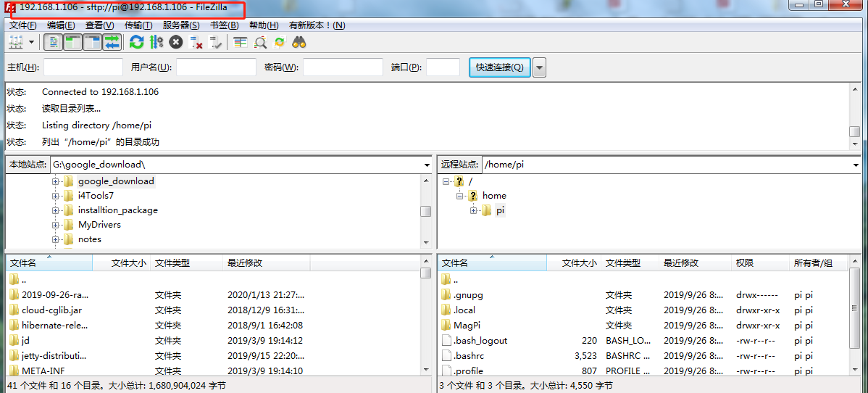The height and width of the screenshot is (393, 868).
Task: Sort local files by 文件大小 header
Action: (x=121, y=262)
